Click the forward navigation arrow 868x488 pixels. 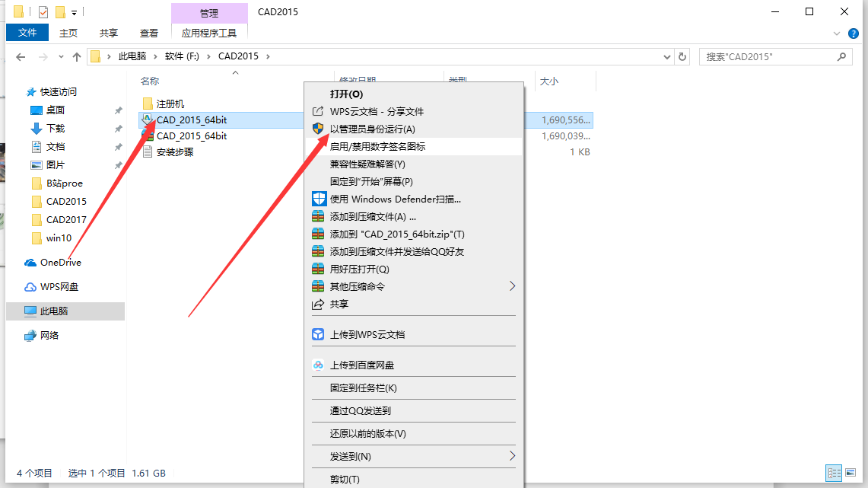[x=43, y=56]
